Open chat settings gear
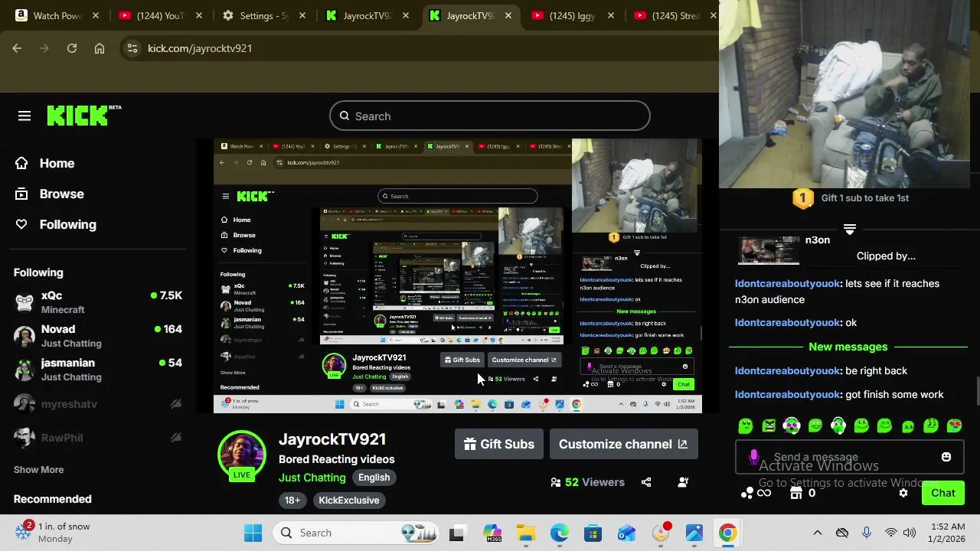980x551 pixels. pyautogui.click(x=903, y=494)
